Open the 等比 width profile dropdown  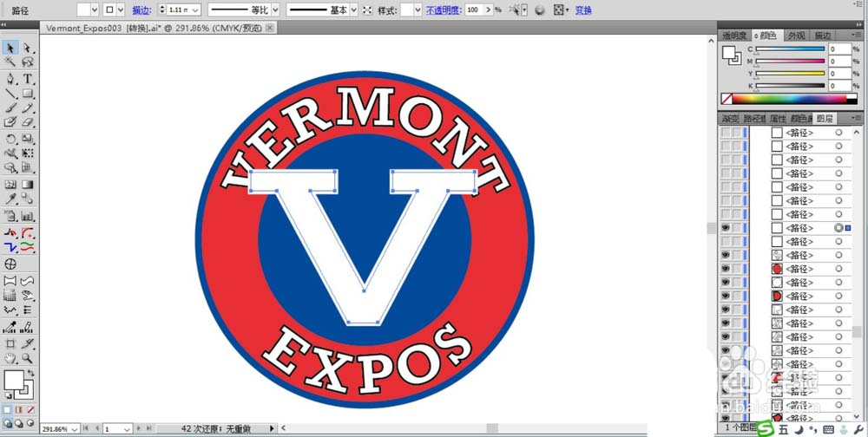tap(275, 10)
